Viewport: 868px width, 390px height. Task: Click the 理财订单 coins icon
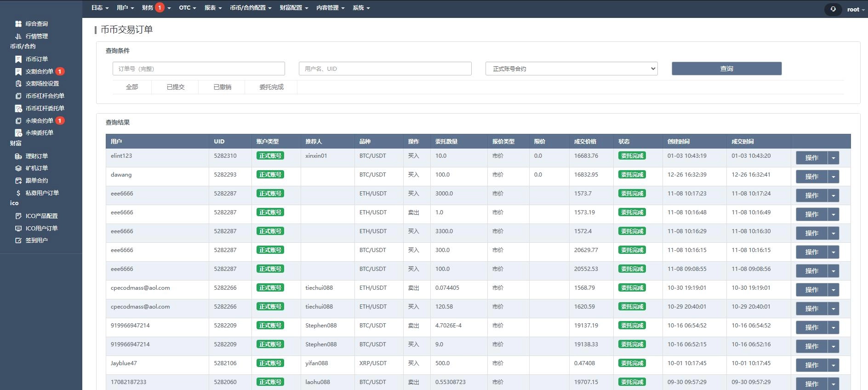click(x=18, y=156)
